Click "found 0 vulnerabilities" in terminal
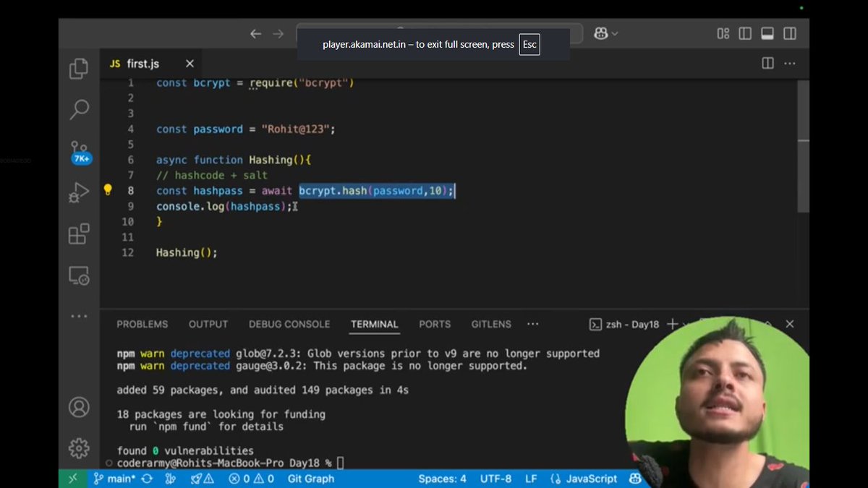Image resolution: width=868 pixels, height=488 pixels. click(x=185, y=450)
